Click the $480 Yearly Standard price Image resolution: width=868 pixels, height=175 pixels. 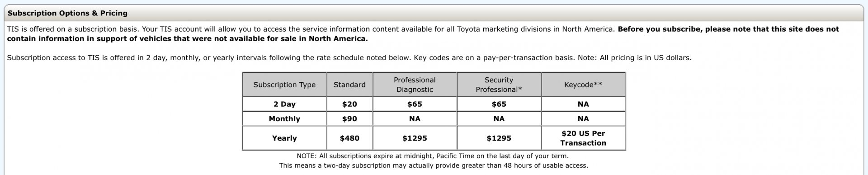coord(349,138)
